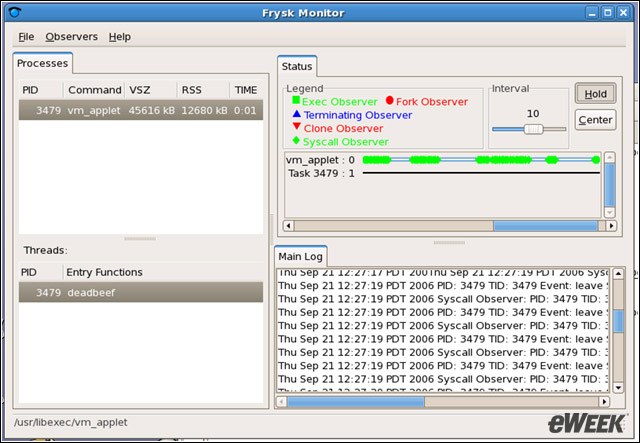Click the green Syscall Observer diamond icon

pos(296,140)
